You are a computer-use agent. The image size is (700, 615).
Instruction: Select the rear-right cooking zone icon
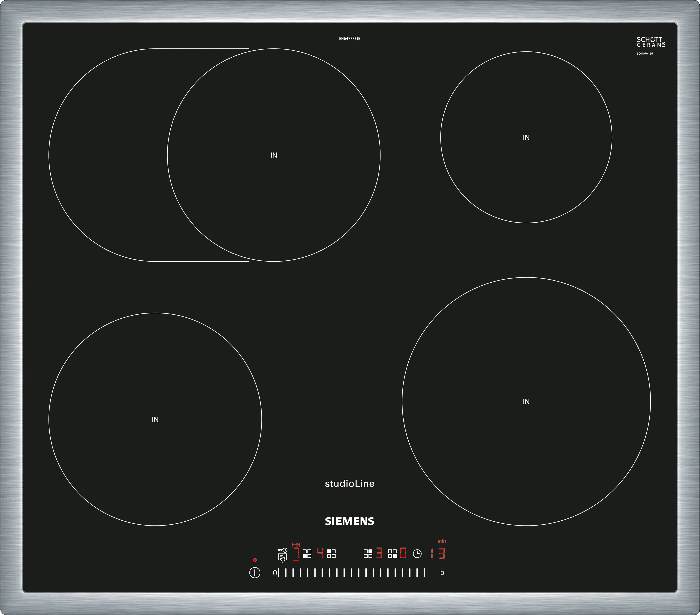click(x=368, y=554)
